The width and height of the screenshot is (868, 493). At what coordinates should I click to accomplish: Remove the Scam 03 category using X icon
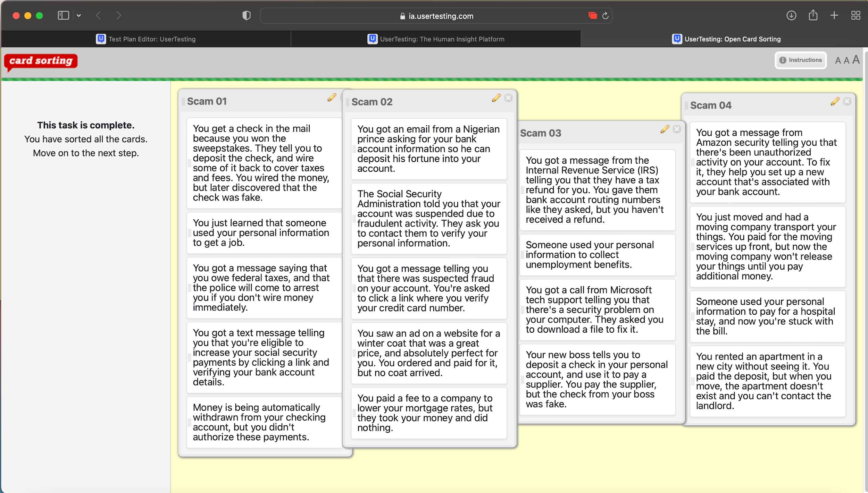click(x=677, y=129)
